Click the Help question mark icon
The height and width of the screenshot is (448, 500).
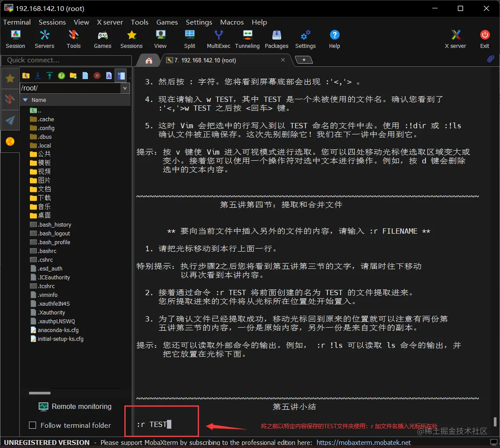(334, 39)
